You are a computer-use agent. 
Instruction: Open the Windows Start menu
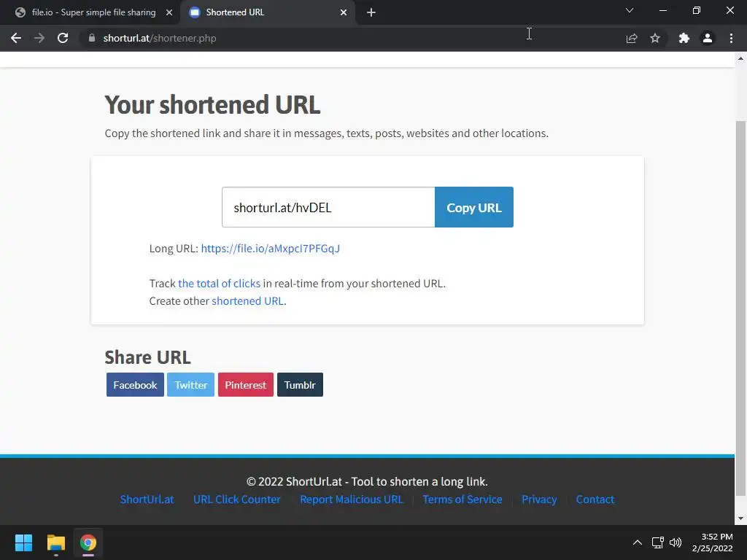point(23,542)
